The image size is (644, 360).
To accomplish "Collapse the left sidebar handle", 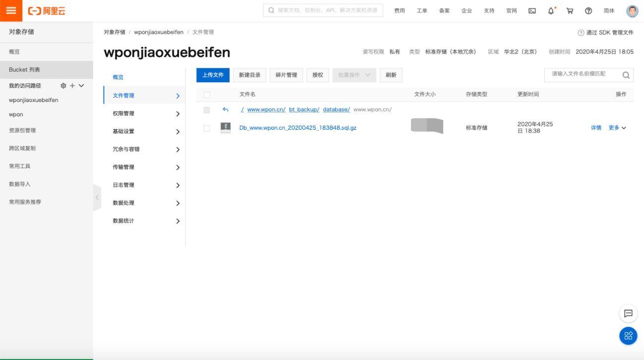I will point(97,198).
